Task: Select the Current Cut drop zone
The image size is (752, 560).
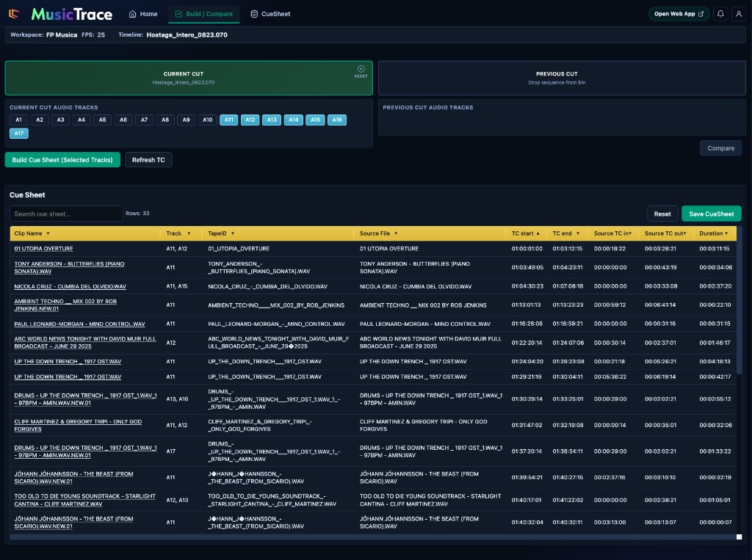Action: (x=189, y=78)
